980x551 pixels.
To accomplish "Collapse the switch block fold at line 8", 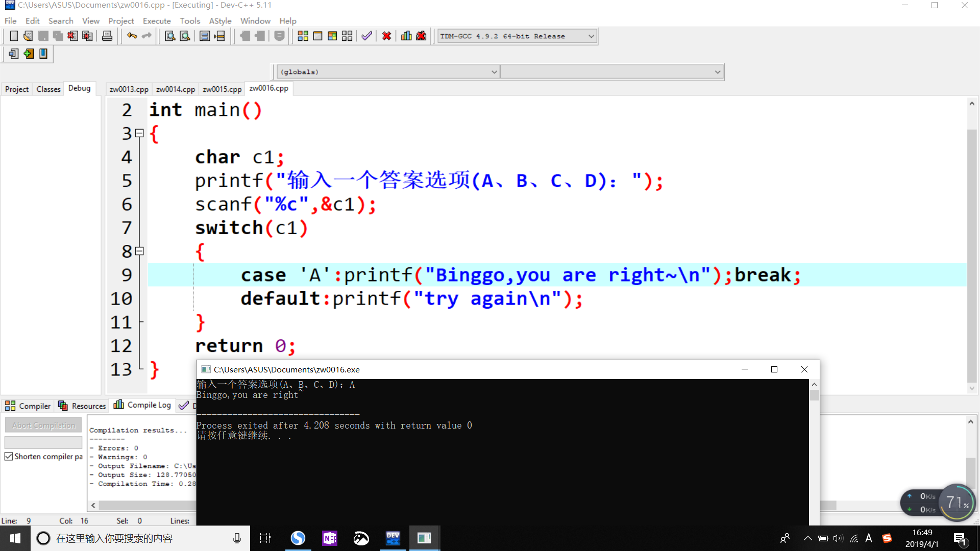I will 139,252.
